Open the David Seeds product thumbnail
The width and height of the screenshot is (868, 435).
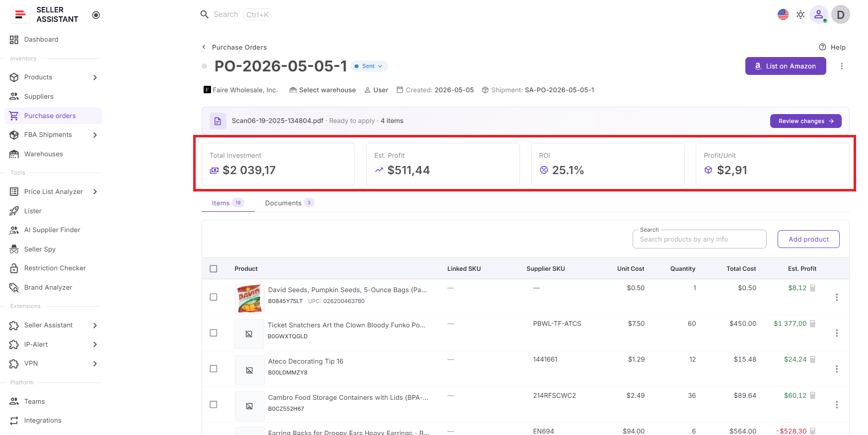coord(249,298)
